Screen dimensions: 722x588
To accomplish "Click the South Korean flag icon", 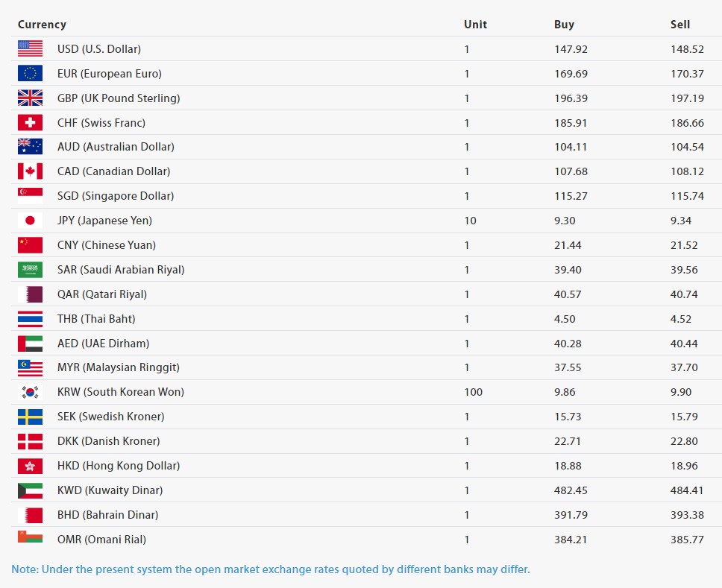I will (30, 392).
